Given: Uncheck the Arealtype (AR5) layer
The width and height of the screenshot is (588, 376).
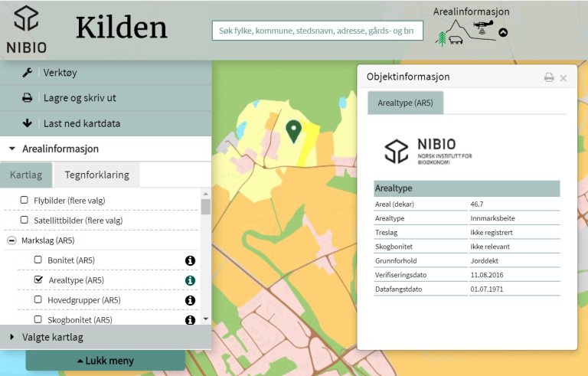Looking at the screenshot, I should [x=38, y=280].
